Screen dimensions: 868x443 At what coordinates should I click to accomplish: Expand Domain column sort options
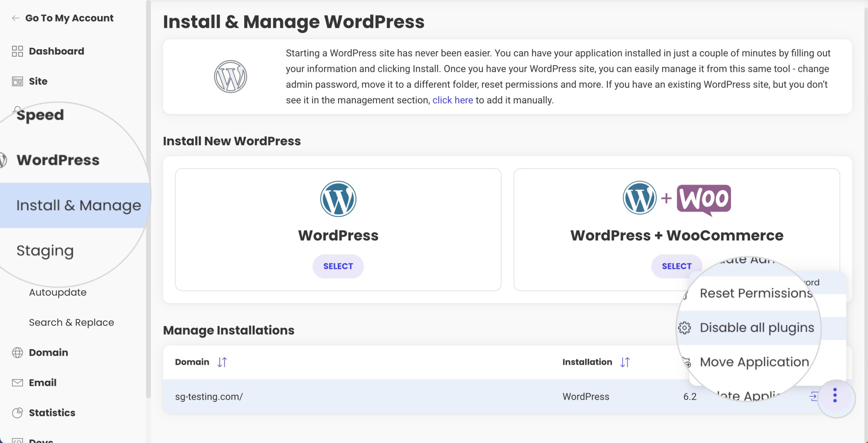coord(222,362)
